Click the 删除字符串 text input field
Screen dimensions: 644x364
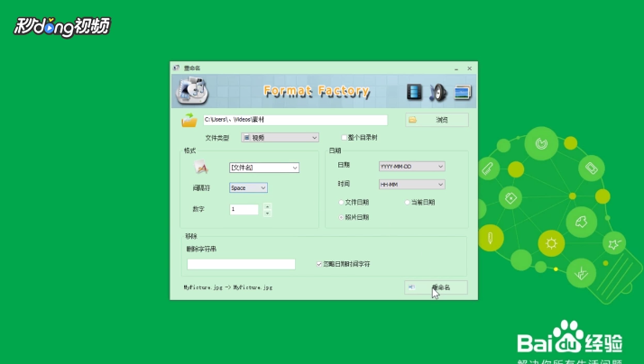click(241, 264)
